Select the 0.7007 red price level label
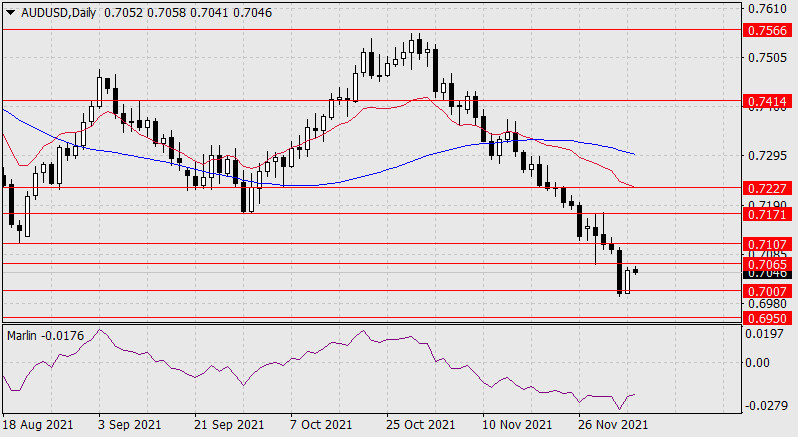 (x=767, y=292)
